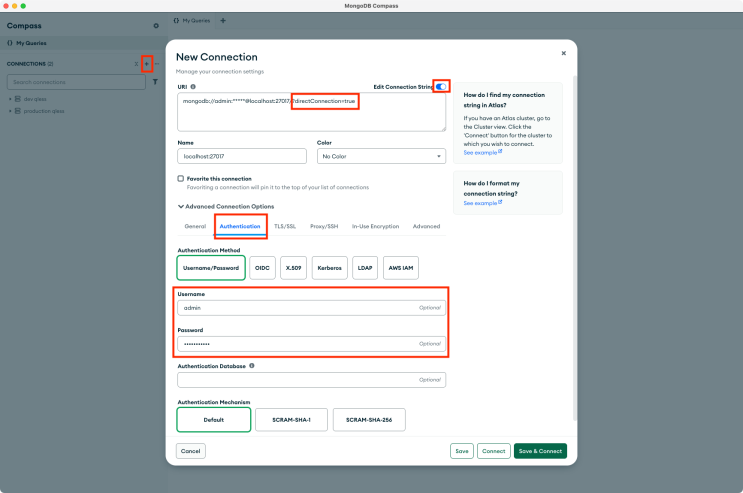743x493 pixels.
Task: Click the production qless database icon
Action: click(18, 111)
